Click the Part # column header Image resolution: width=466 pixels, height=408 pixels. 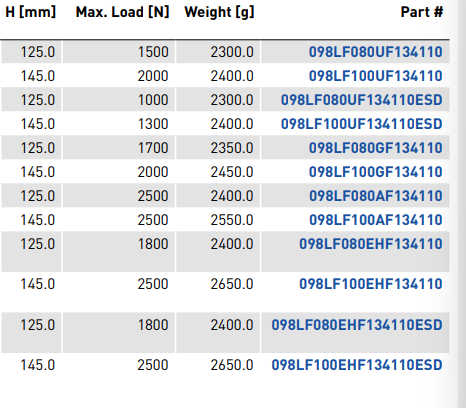tap(422, 13)
